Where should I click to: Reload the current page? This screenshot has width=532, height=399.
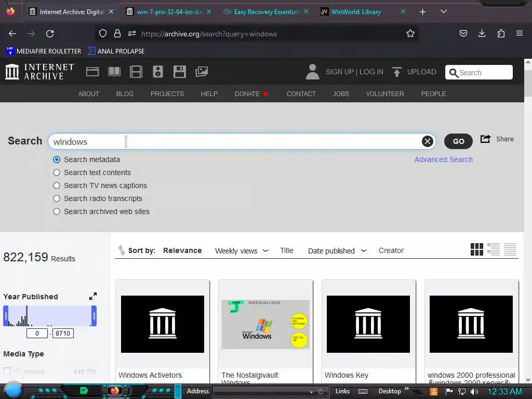[x=50, y=34]
